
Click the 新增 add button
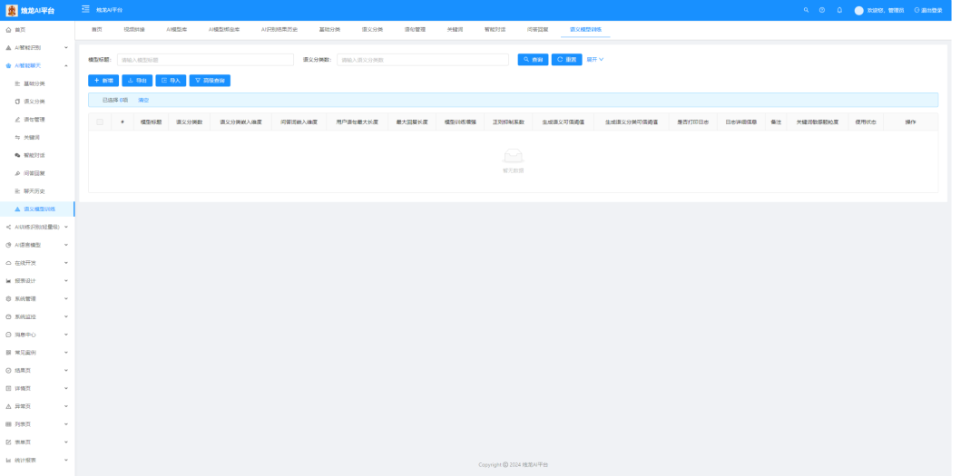pos(103,81)
